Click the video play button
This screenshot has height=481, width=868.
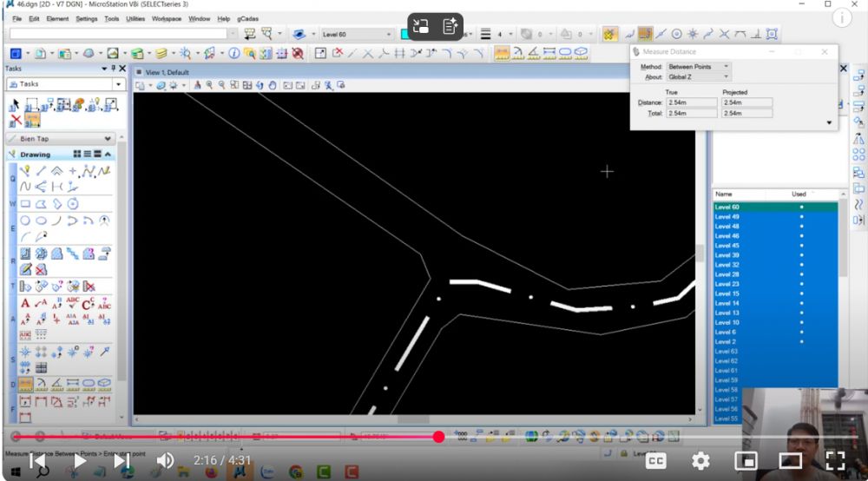pos(79,461)
